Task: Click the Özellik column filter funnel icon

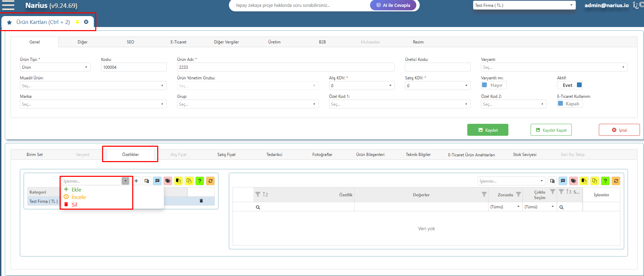Action: point(258,194)
